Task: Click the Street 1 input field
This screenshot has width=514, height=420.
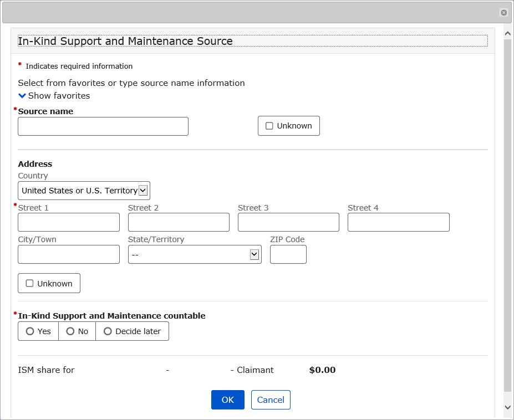Action: point(69,222)
